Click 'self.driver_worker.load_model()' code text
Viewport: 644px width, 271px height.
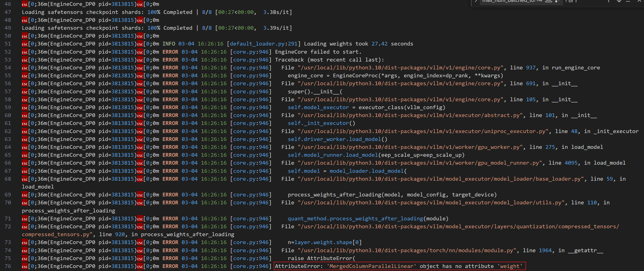click(x=338, y=139)
